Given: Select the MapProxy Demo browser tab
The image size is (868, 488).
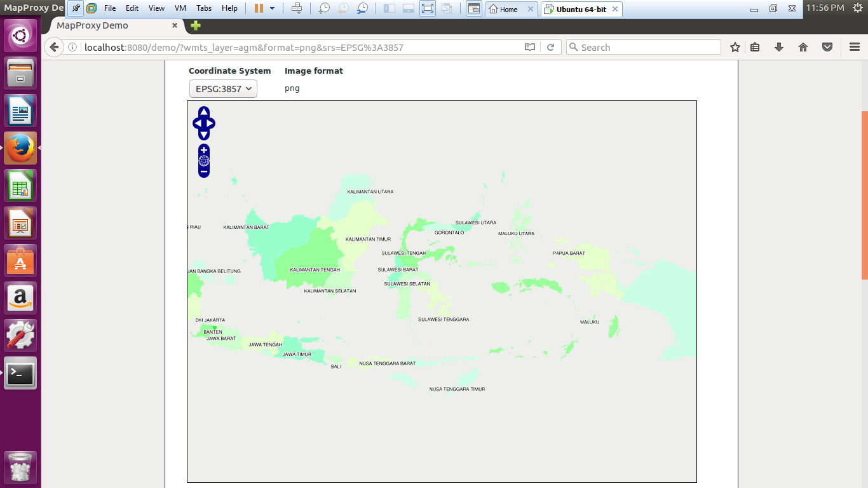Looking at the screenshot, I should 114,25.
